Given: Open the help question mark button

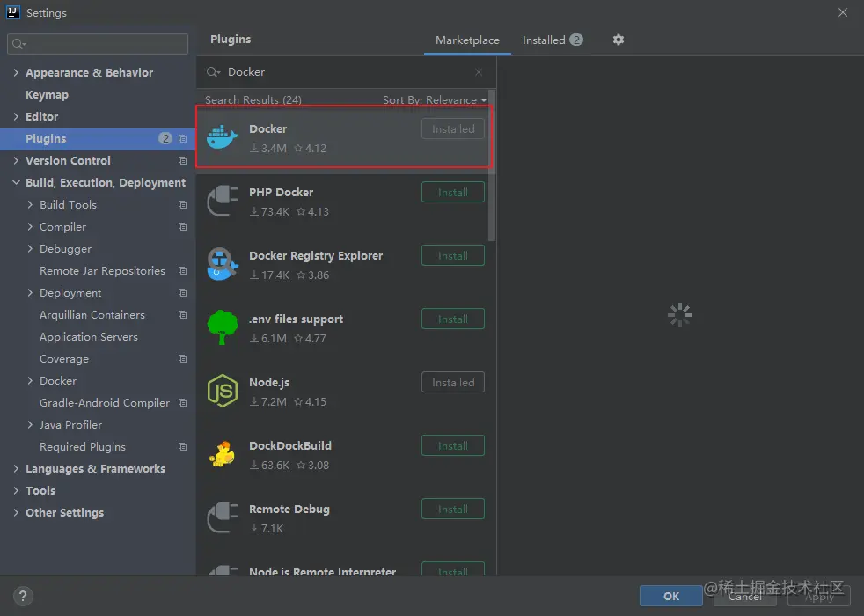Looking at the screenshot, I should point(23,596).
